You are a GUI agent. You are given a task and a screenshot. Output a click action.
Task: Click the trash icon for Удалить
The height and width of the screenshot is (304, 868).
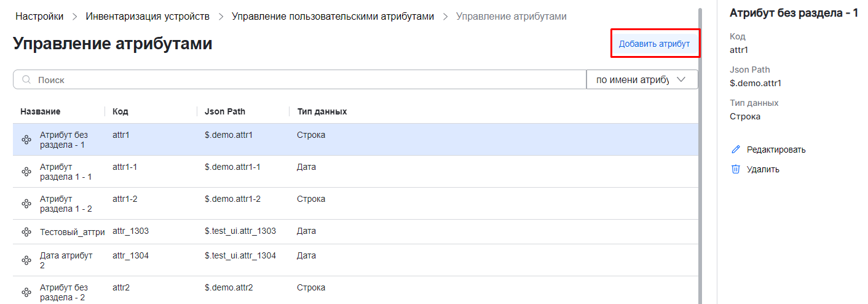click(x=735, y=169)
